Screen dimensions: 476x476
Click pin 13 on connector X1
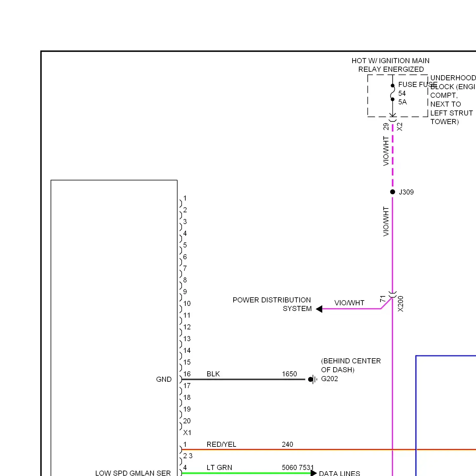(187, 339)
